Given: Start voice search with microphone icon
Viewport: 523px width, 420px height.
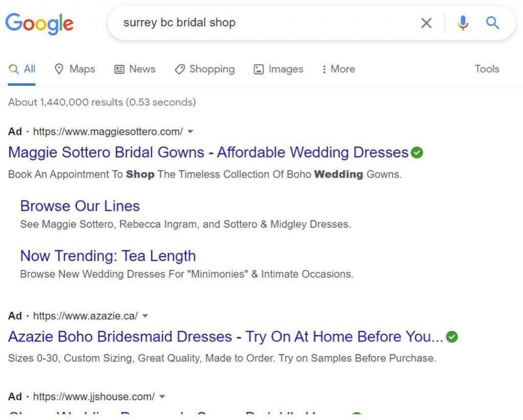Looking at the screenshot, I should coord(463,23).
